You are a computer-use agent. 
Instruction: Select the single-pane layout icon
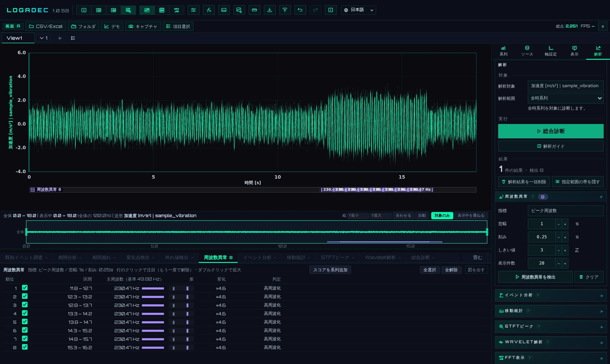point(84,10)
